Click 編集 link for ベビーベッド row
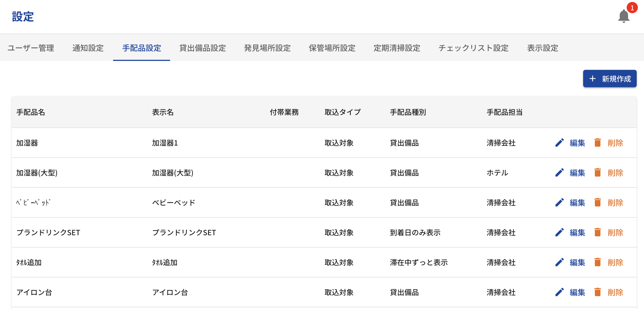Screen dimensions: 644x309 coord(577,203)
